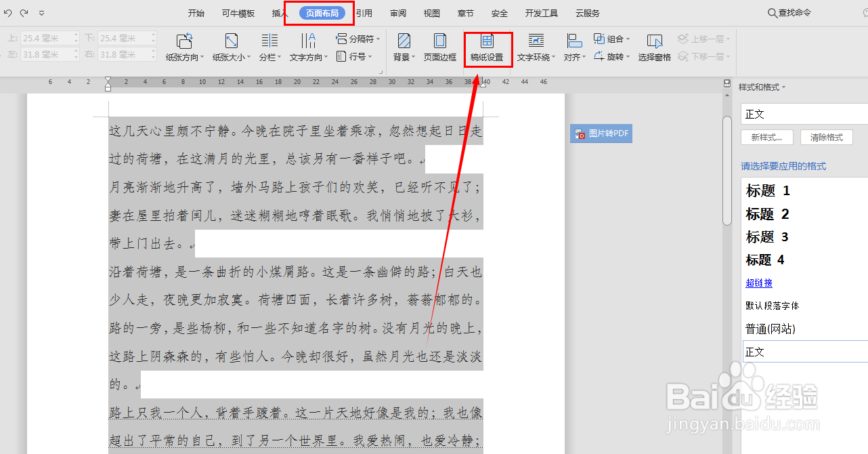Viewport: 868px width, 454px height.
Task: Click the 上移一层 bring forward icon
Action: (683, 39)
